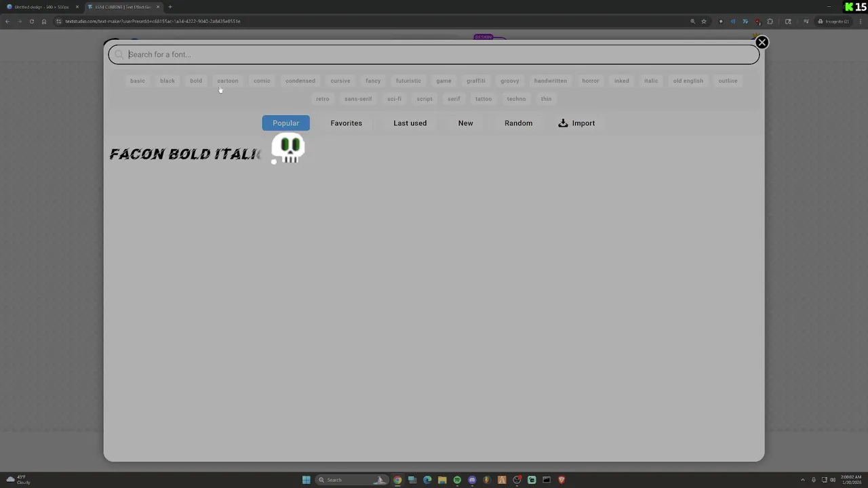Filter fonts by game tag
Screen dimensions: 868x488
point(443,81)
